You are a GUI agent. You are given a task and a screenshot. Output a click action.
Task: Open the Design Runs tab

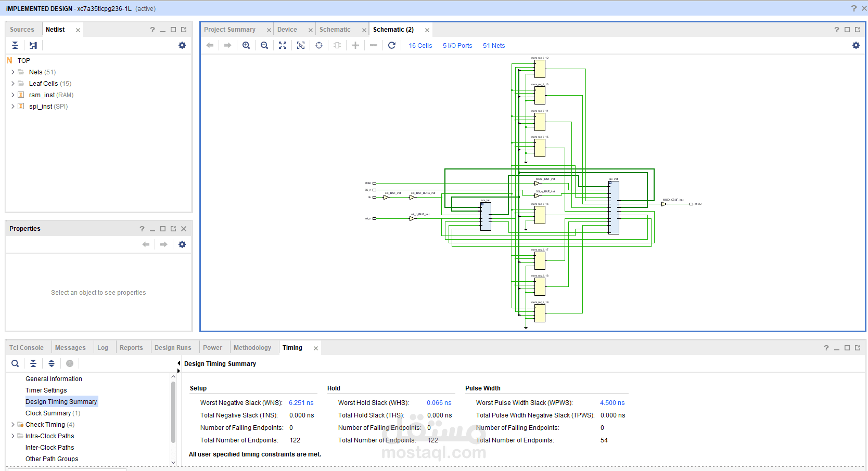pos(173,348)
